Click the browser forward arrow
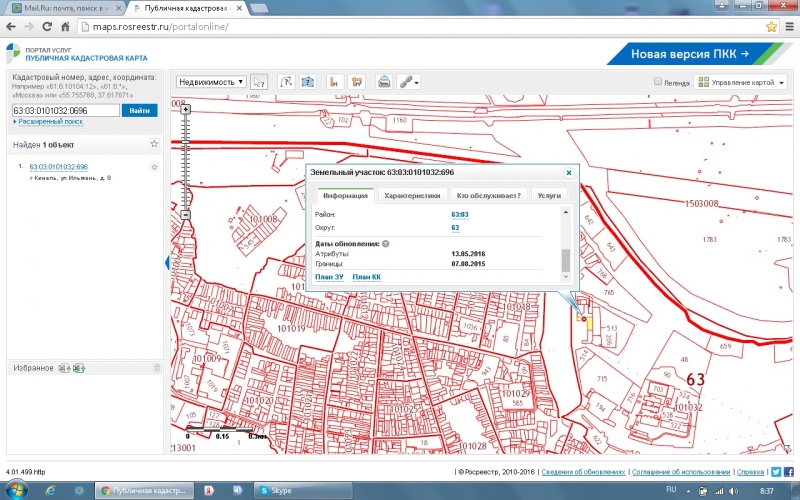Image resolution: width=800 pixels, height=500 pixels. [x=29, y=27]
